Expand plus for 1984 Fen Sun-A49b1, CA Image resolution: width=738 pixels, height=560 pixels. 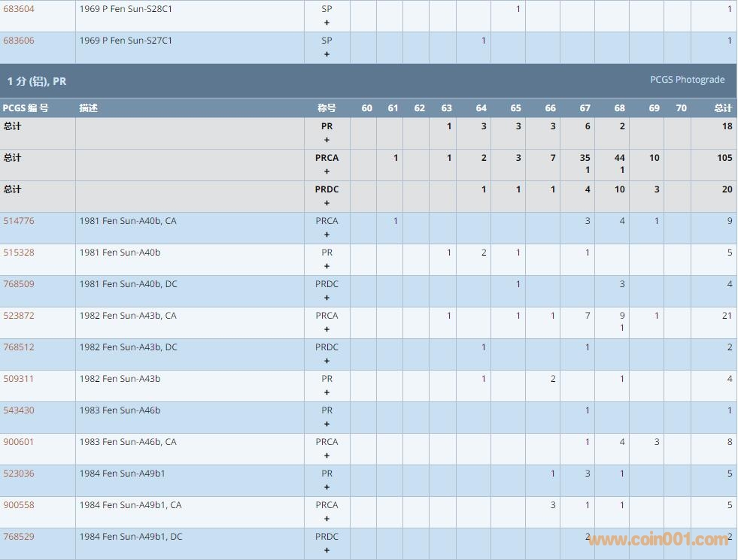(326, 519)
